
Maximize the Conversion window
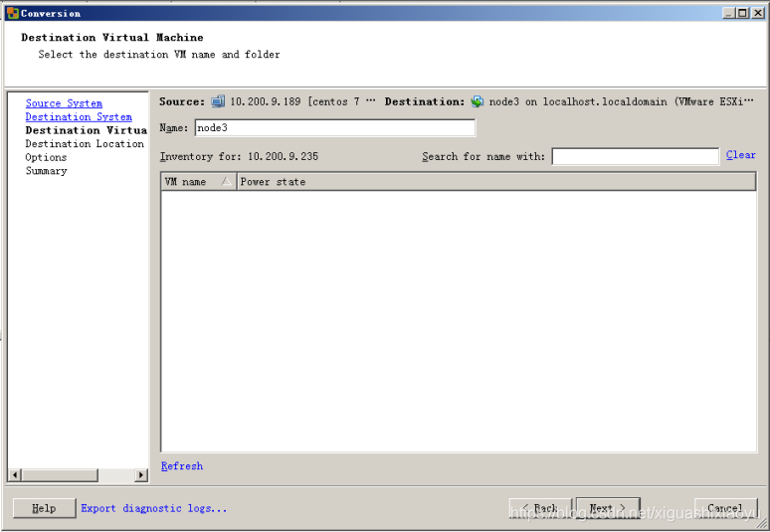click(x=743, y=14)
